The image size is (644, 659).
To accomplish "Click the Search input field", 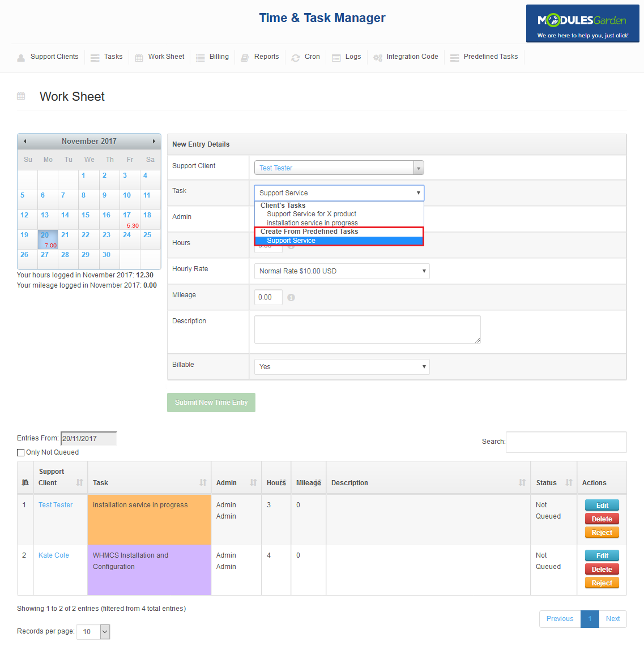I will [566, 442].
